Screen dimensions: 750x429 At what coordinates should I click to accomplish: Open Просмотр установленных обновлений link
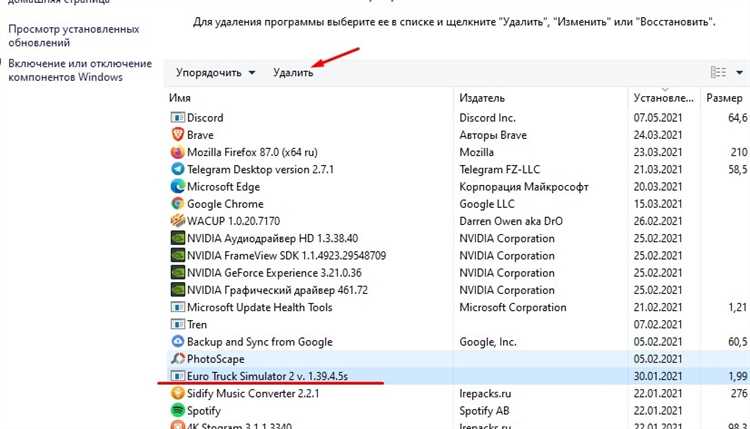[74, 36]
